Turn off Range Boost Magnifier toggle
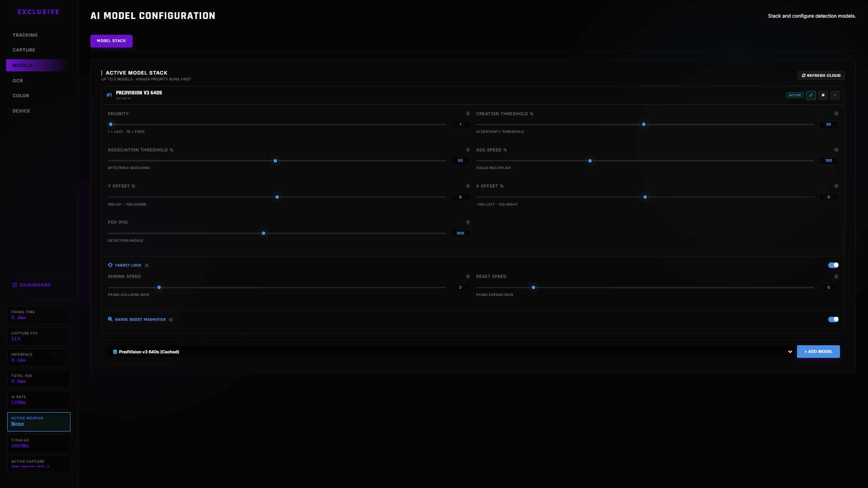 (x=833, y=319)
